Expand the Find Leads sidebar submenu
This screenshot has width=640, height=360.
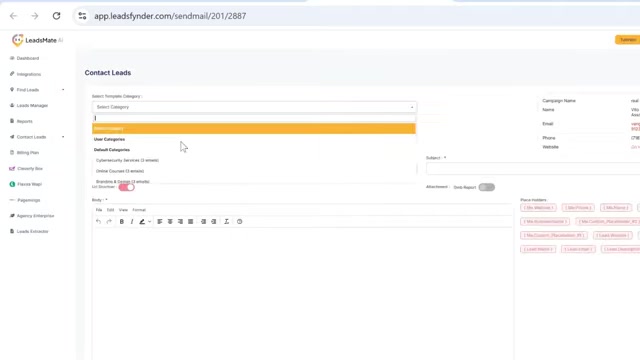click(x=63, y=90)
